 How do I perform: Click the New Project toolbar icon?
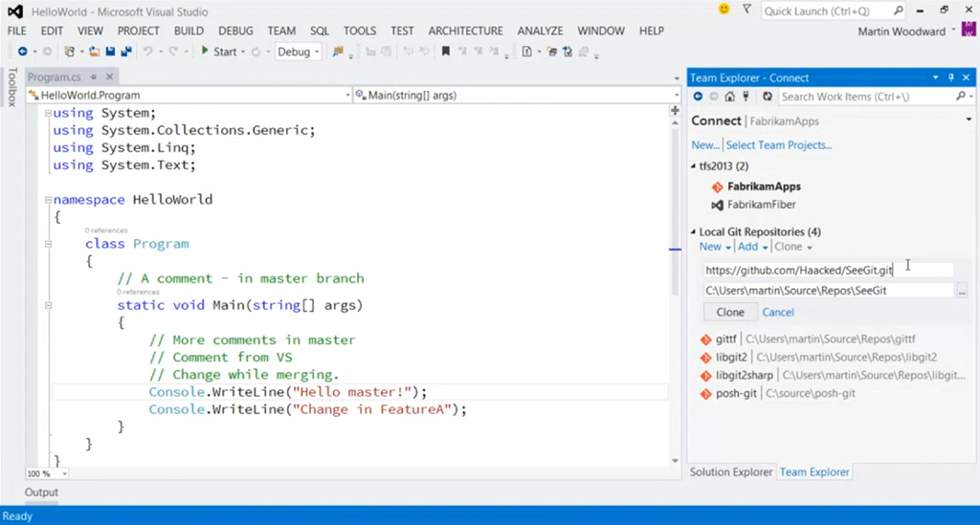tap(69, 52)
